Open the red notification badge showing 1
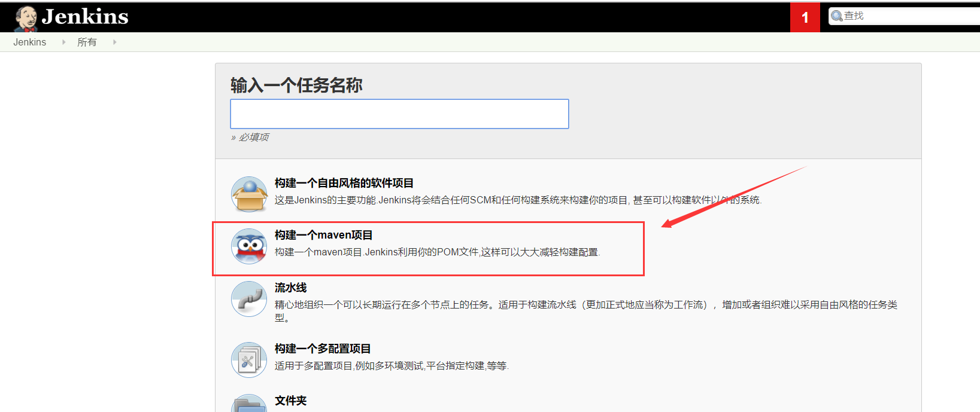The image size is (980, 412). tap(805, 17)
